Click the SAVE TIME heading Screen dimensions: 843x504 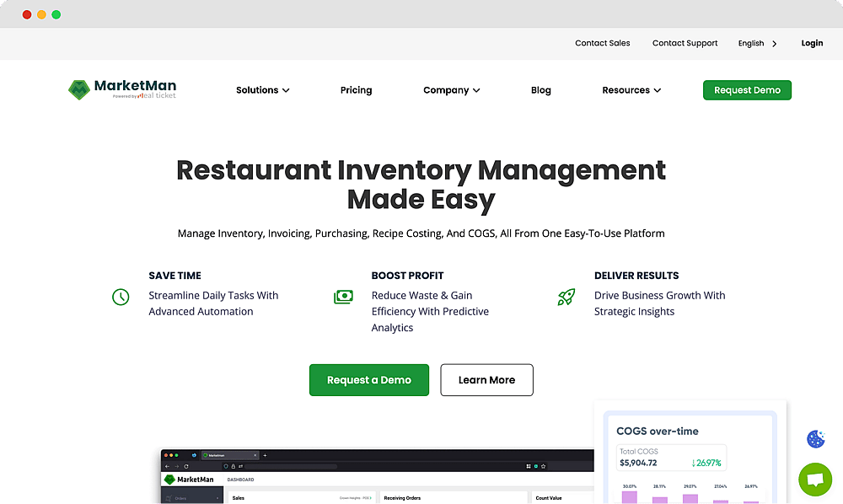coord(175,276)
